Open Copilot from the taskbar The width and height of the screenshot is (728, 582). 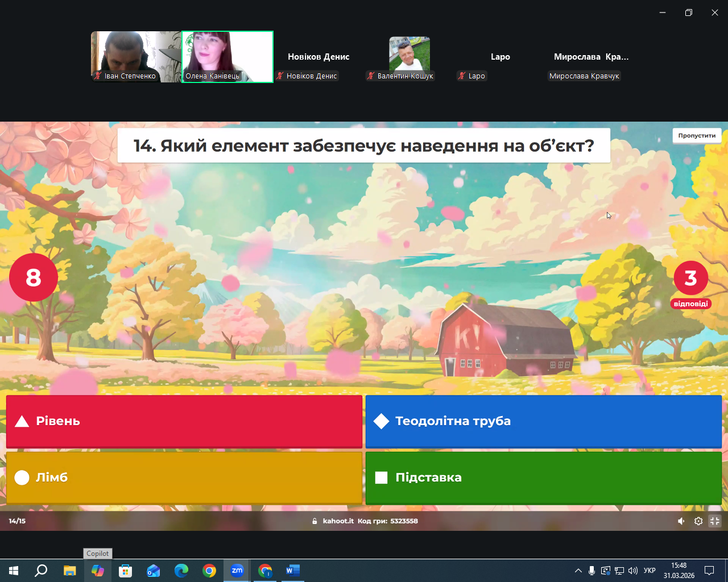tap(98, 571)
